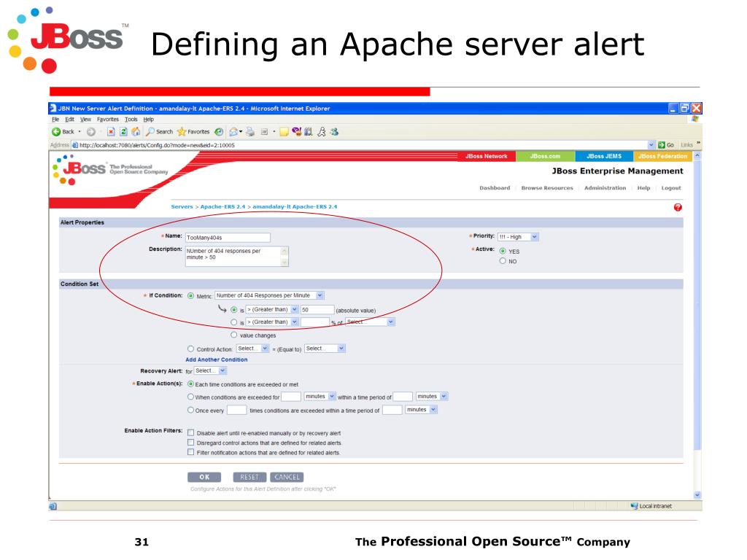Image resolution: width=747 pixels, height=560 pixels.
Task: Select the absolute value comparison radio
Action: pos(234,310)
